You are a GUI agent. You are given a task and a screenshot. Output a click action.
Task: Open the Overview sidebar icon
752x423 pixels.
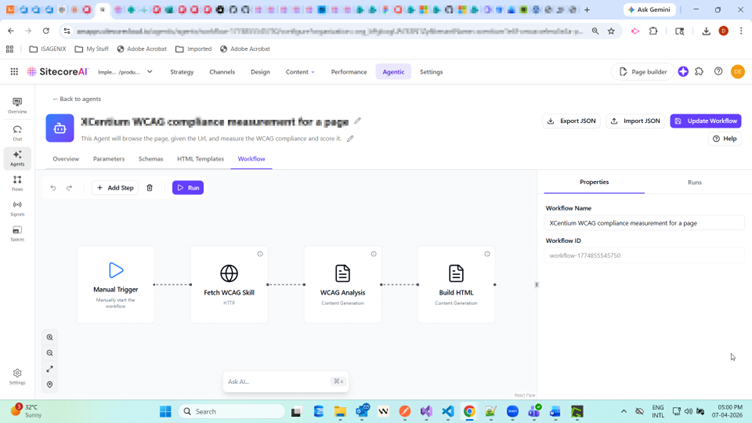coord(17,105)
